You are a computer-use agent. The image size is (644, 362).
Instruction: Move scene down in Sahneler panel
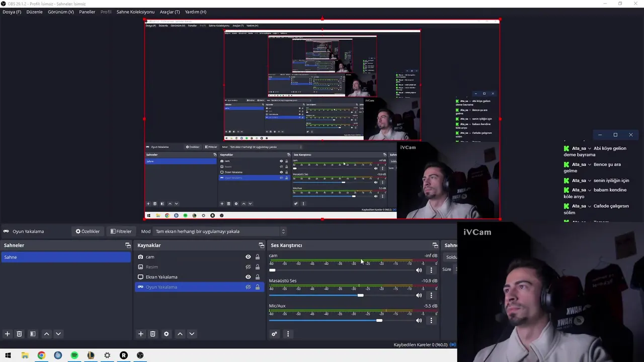pos(58,334)
